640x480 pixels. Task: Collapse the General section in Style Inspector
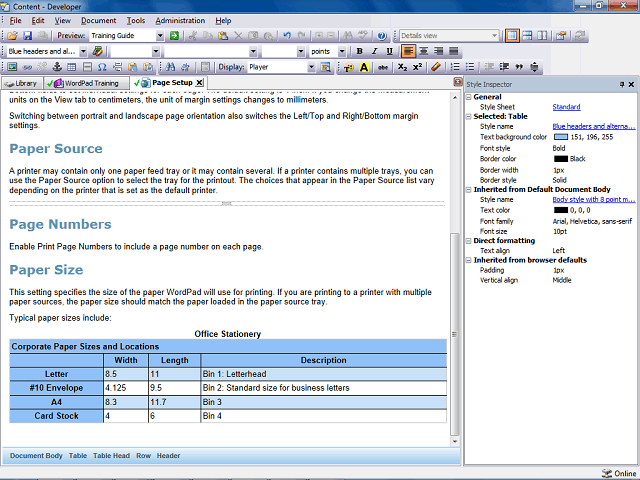pyautogui.click(x=469, y=97)
